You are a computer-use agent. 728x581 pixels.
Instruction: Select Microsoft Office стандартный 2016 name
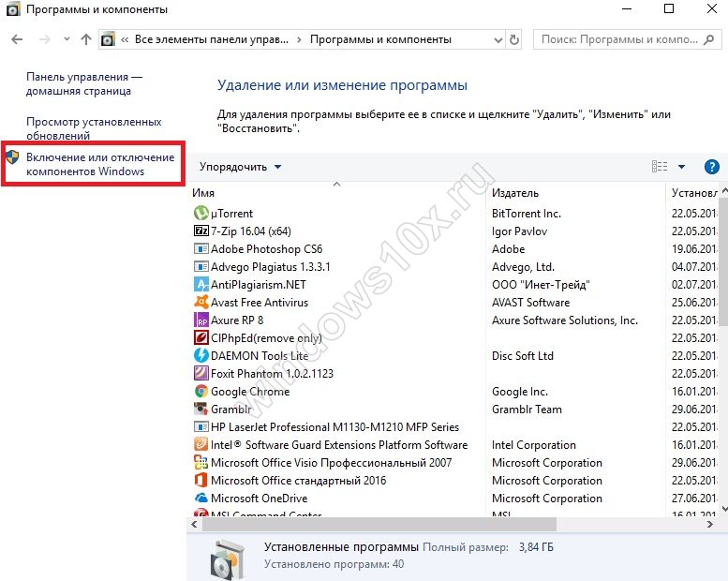(x=298, y=480)
